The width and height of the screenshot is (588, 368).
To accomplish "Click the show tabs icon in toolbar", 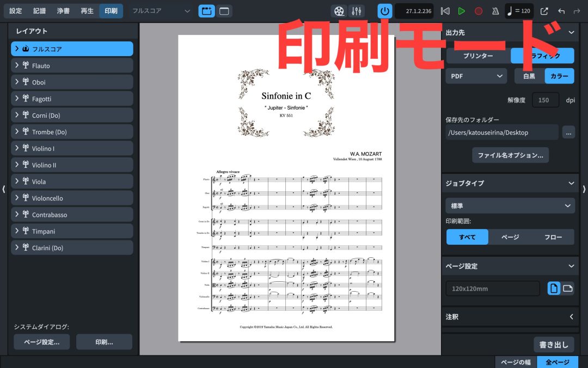I will tap(207, 11).
